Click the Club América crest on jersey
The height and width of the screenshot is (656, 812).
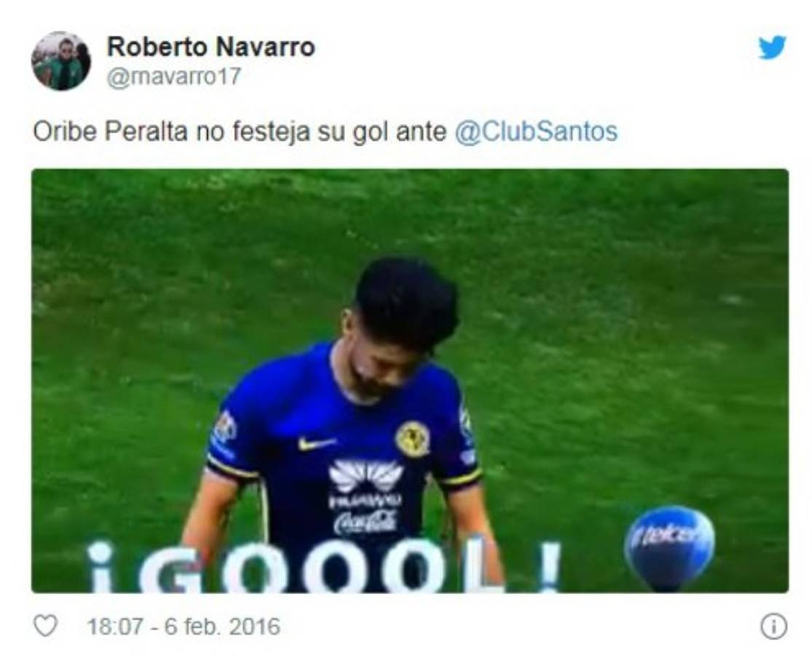click(413, 438)
